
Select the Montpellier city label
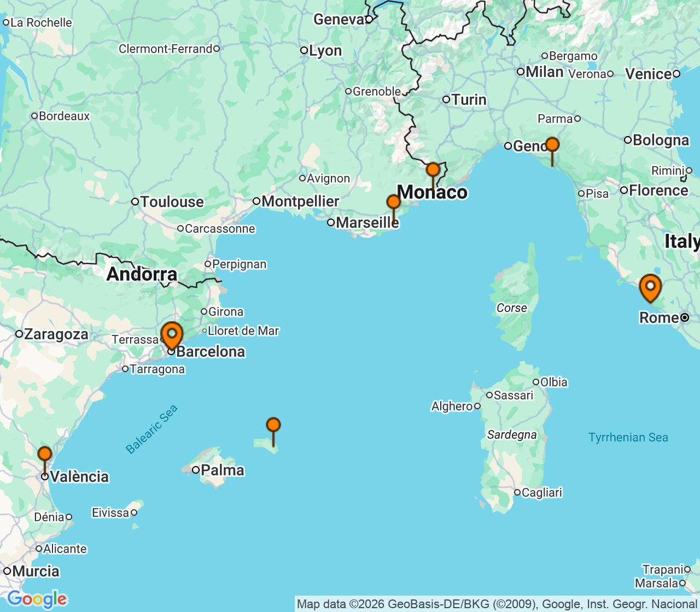coord(300,202)
